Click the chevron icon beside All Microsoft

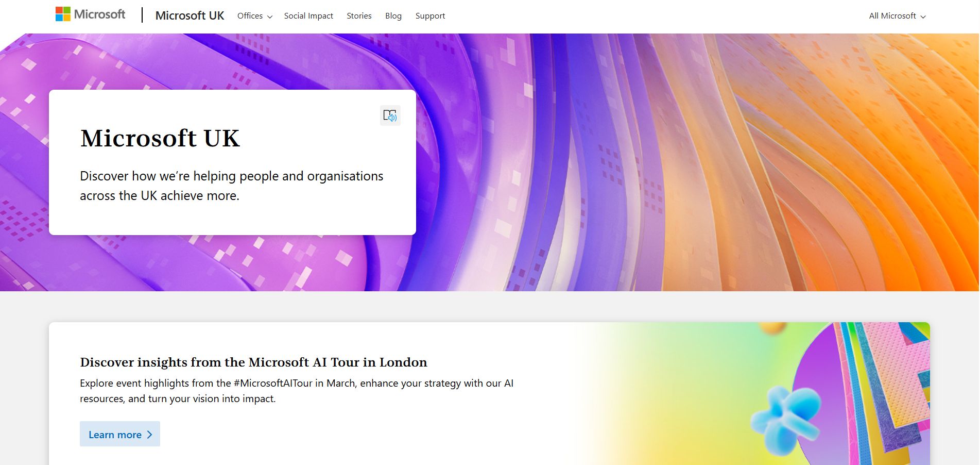[922, 16]
